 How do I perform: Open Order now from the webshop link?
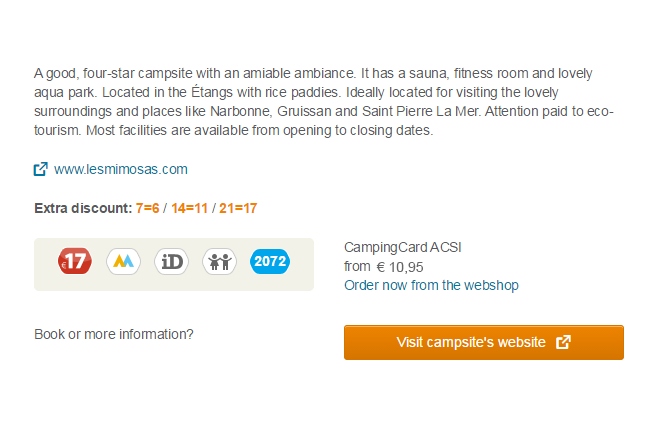pos(431,285)
